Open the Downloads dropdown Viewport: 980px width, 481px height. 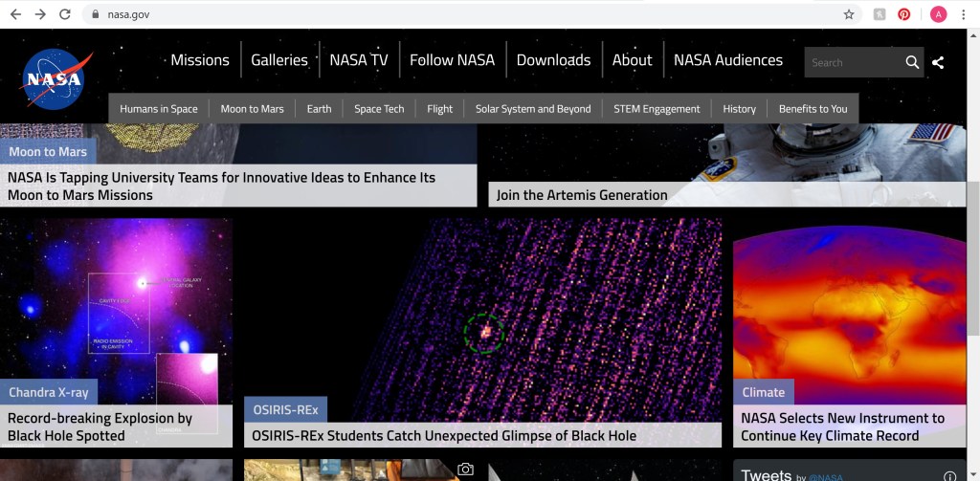(x=553, y=59)
